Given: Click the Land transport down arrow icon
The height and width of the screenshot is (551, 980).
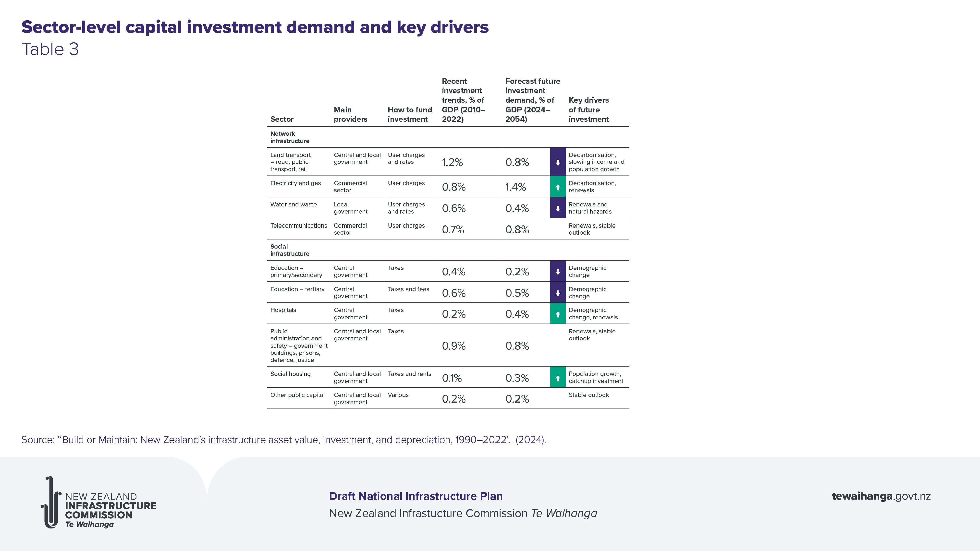Looking at the screenshot, I should pos(557,162).
